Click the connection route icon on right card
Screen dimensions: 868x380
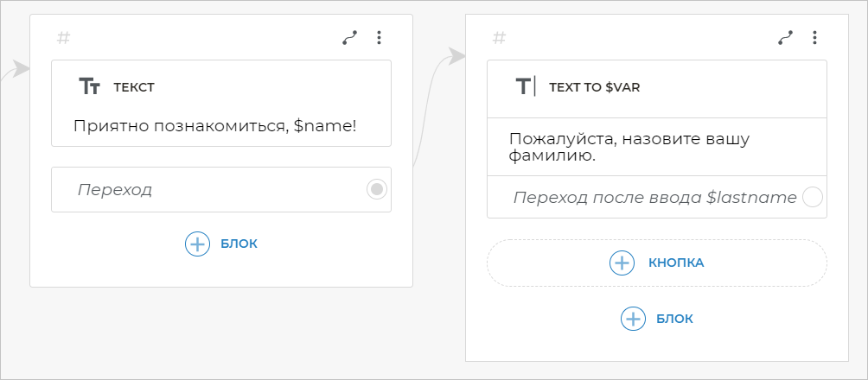pyautogui.click(x=785, y=38)
